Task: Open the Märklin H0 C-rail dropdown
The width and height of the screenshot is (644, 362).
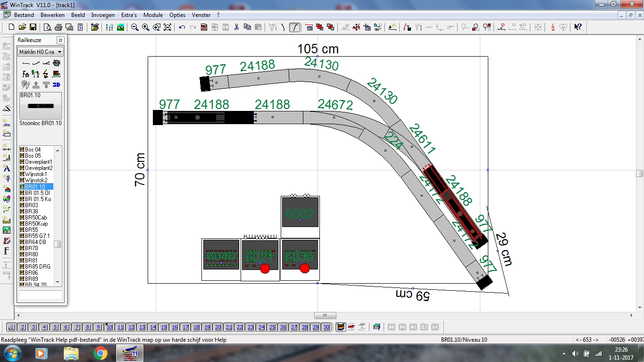Action: [x=40, y=51]
